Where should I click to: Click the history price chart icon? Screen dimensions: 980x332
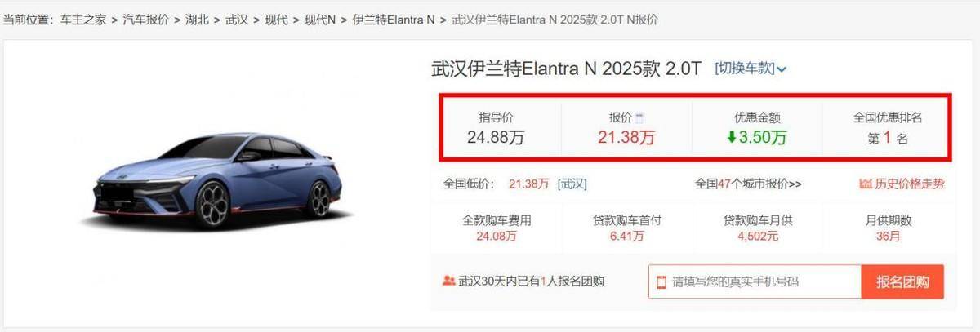(866, 184)
